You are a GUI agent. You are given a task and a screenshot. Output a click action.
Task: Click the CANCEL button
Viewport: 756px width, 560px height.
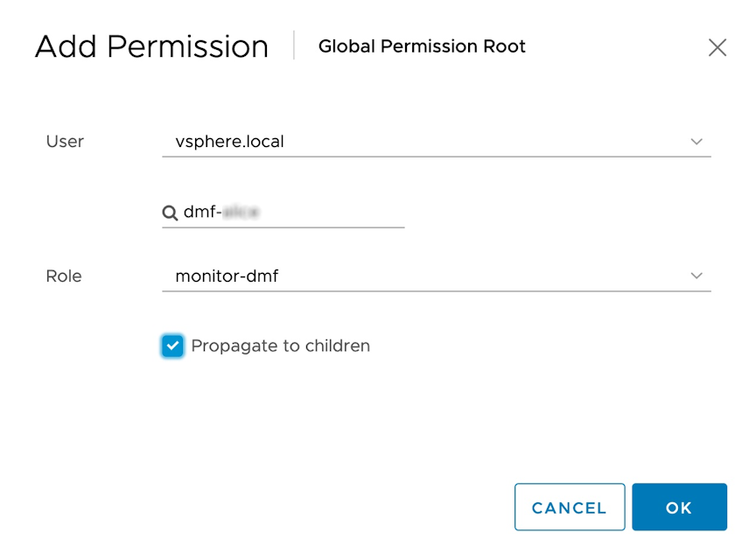(570, 507)
